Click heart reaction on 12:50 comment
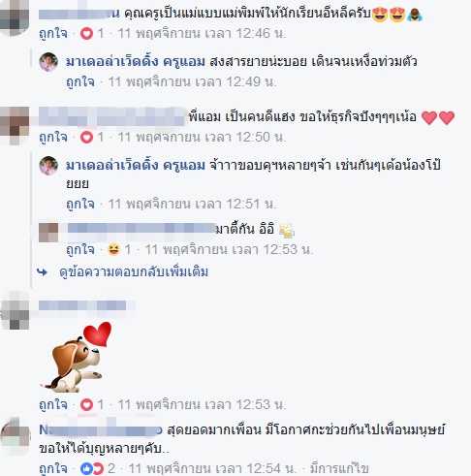The height and width of the screenshot is (476, 471). pyautogui.click(x=86, y=138)
